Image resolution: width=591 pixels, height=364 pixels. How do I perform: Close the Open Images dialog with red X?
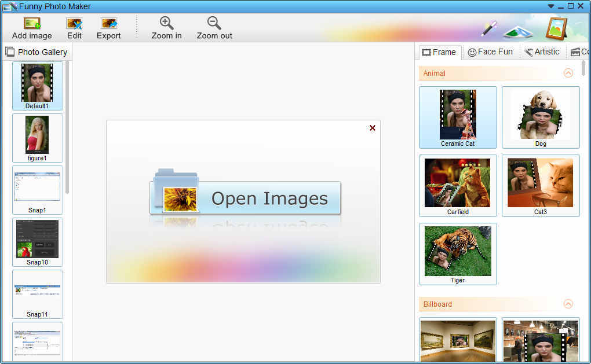[373, 128]
